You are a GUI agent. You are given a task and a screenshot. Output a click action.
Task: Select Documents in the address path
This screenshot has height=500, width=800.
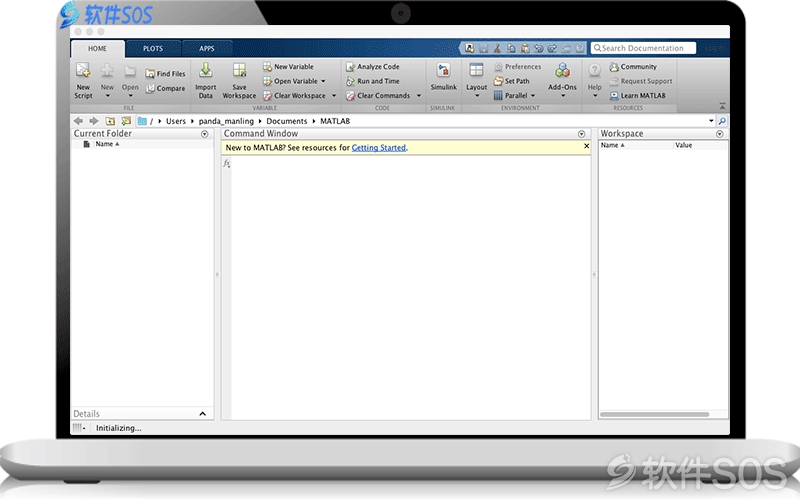pos(287,121)
